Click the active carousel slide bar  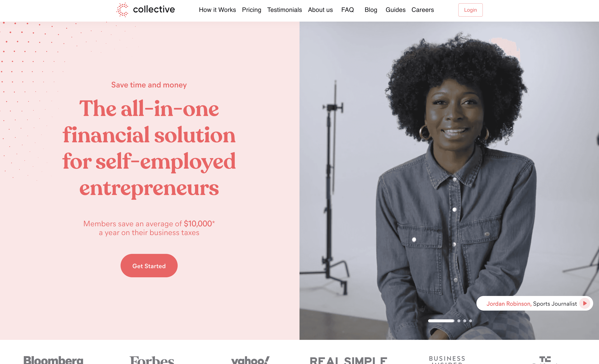(x=441, y=321)
